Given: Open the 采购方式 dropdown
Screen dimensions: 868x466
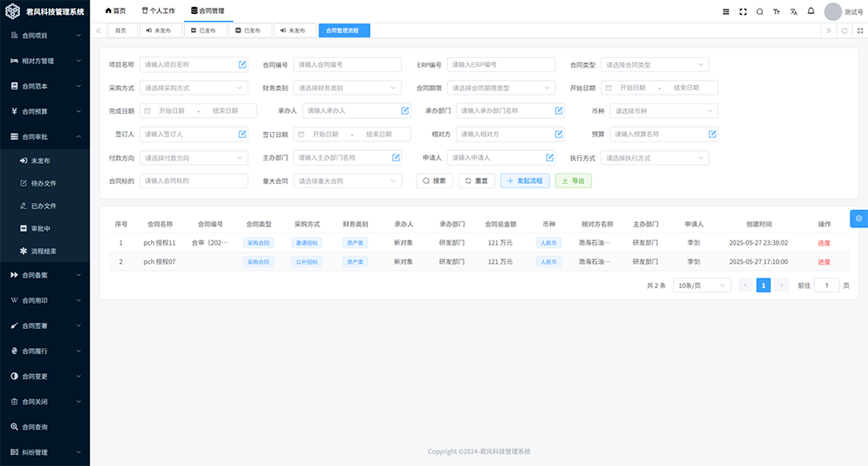Looking at the screenshot, I should pyautogui.click(x=194, y=88).
